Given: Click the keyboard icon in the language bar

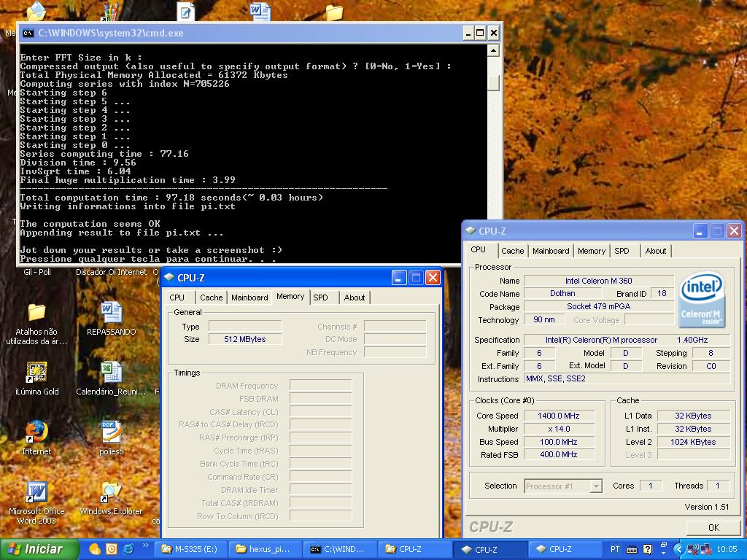Looking at the screenshot, I should point(632,550).
